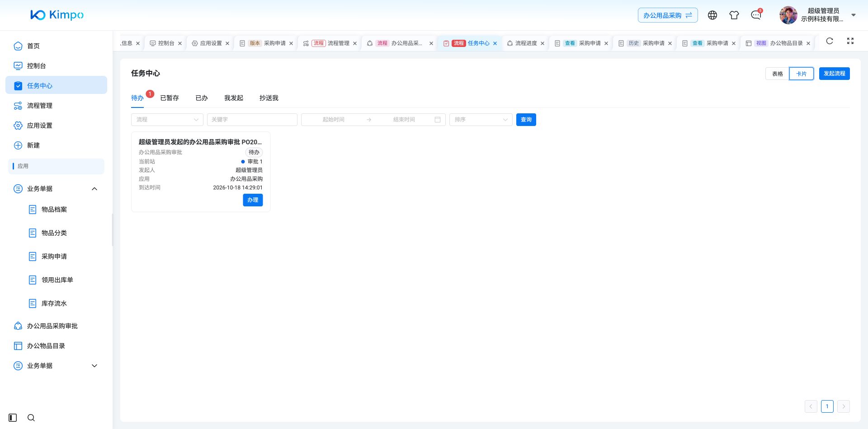Select the 已暂存 tab
This screenshot has width=868, height=429.
[170, 98]
